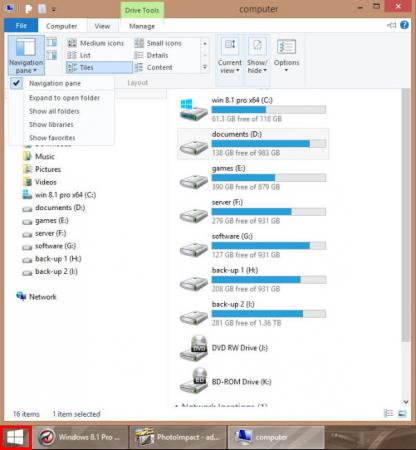Toggle Show libraries option
The image size is (416, 450).
click(x=51, y=125)
